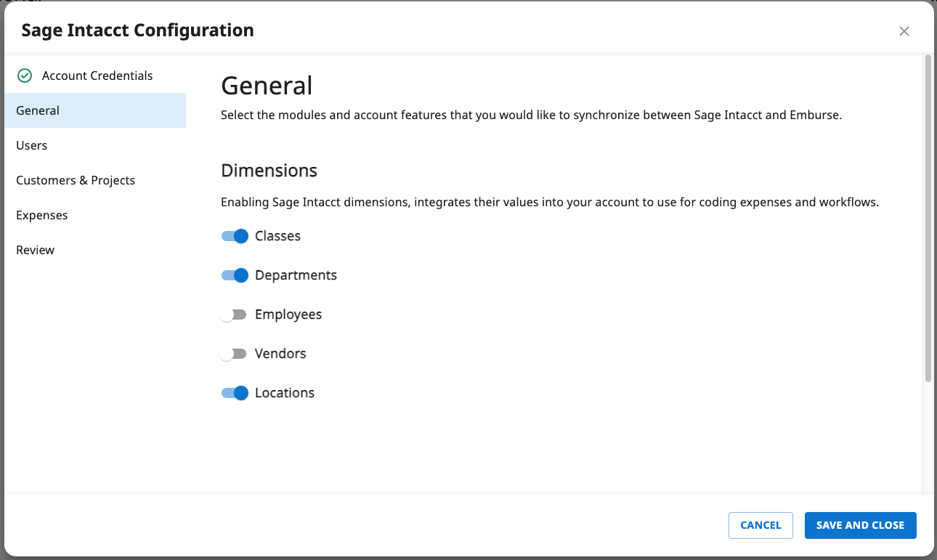
Task: Click Save and Close
Action: (861, 525)
